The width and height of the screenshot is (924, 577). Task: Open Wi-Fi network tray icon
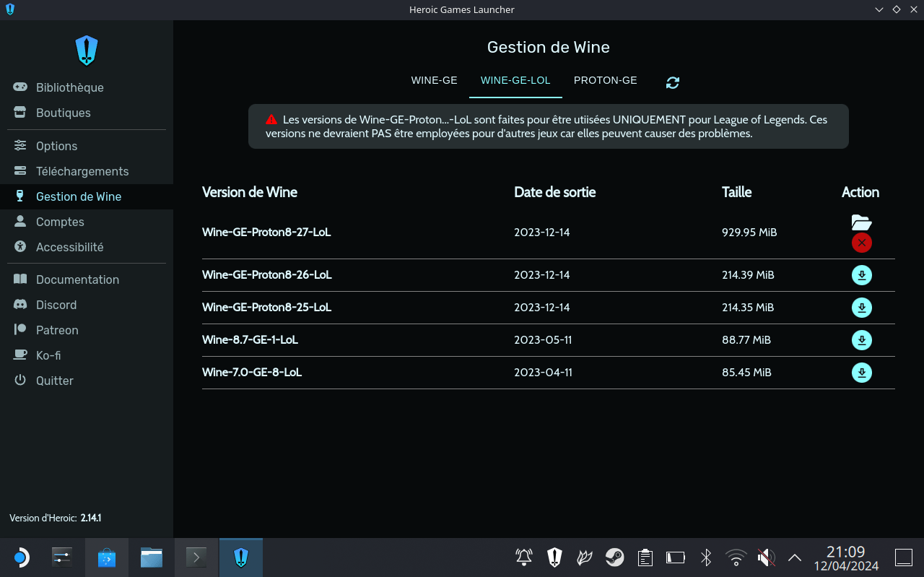click(x=736, y=558)
